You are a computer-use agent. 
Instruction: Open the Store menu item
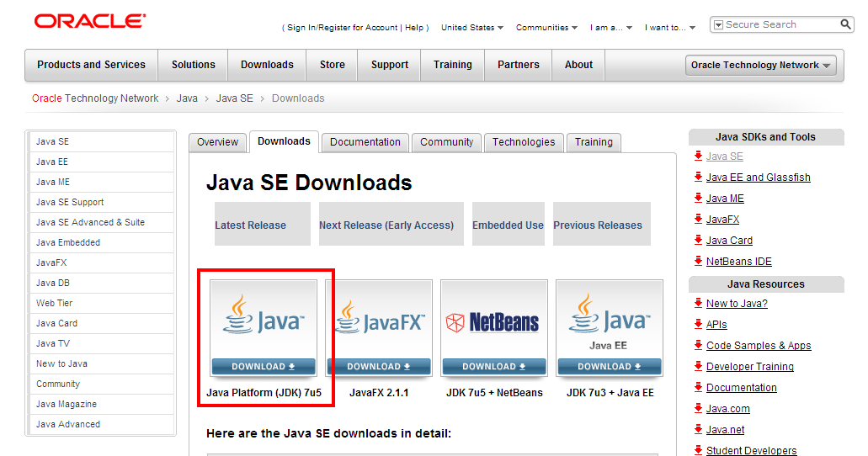pos(333,65)
